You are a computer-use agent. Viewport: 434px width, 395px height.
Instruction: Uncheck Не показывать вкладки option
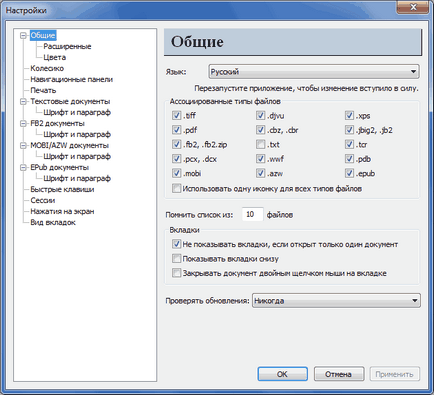(176, 244)
